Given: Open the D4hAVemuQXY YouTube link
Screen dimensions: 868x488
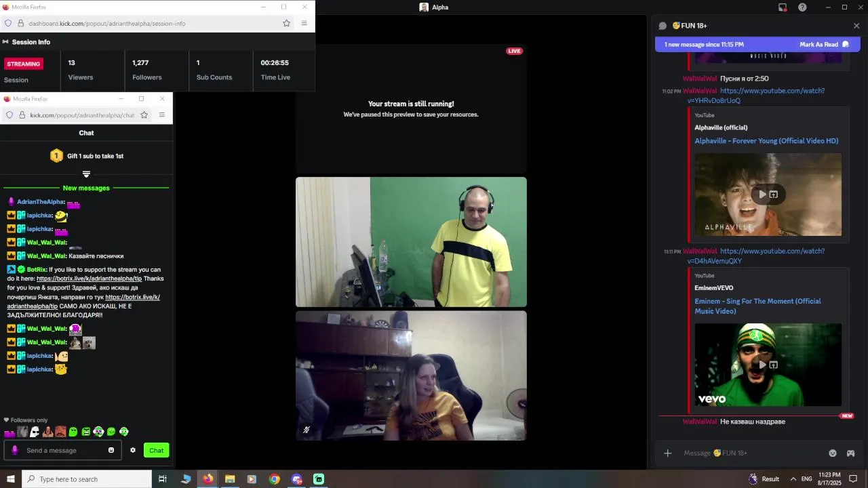Looking at the screenshot, I should point(756,256).
